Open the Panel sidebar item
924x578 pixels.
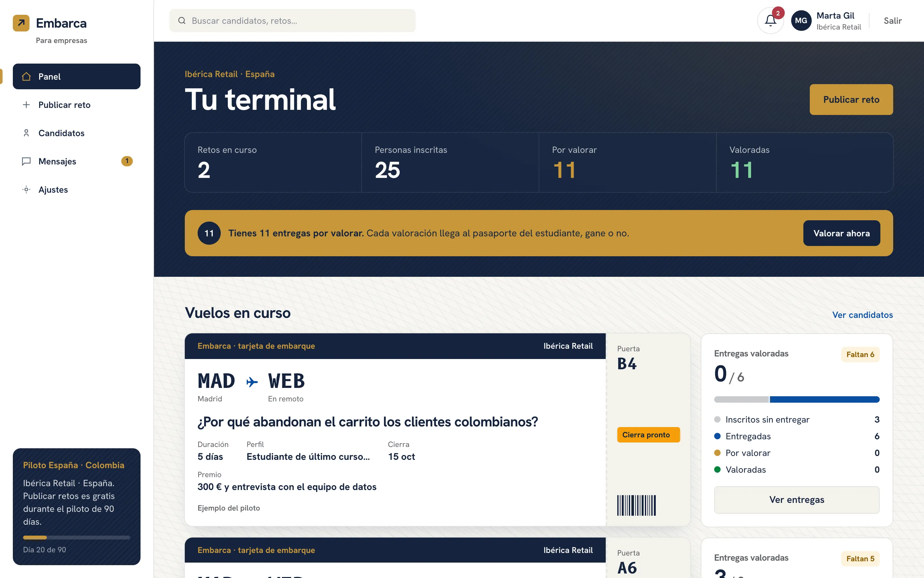76,76
